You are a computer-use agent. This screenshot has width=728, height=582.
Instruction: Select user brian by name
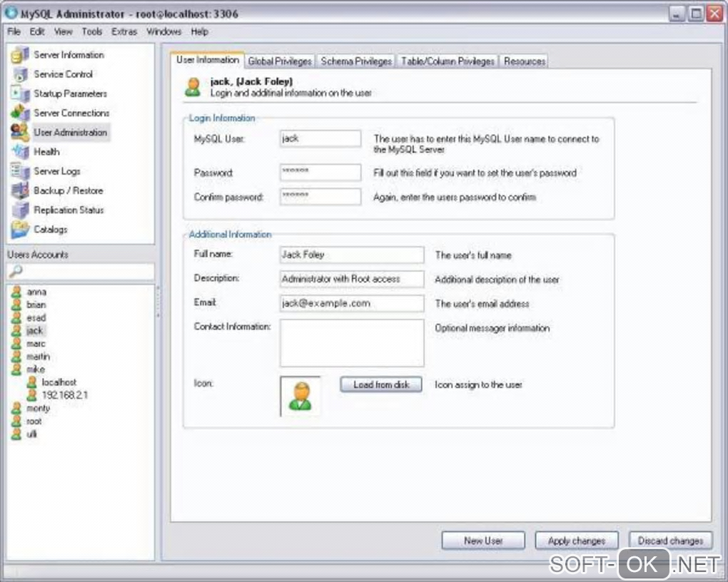(x=36, y=305)
